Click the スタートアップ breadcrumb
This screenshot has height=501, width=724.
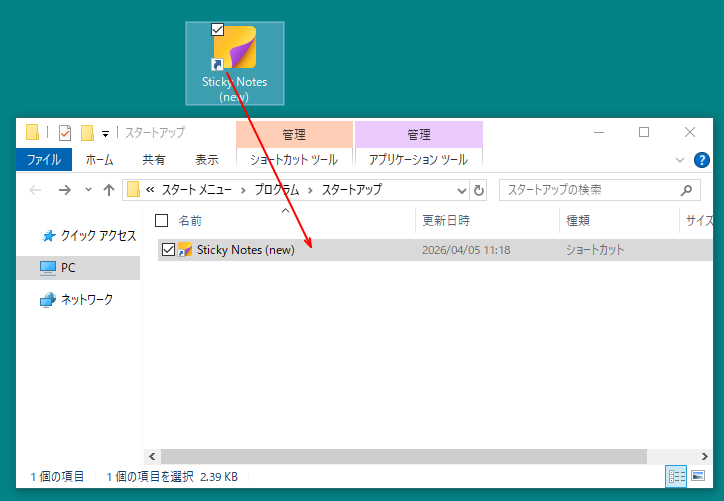[351, 190]
